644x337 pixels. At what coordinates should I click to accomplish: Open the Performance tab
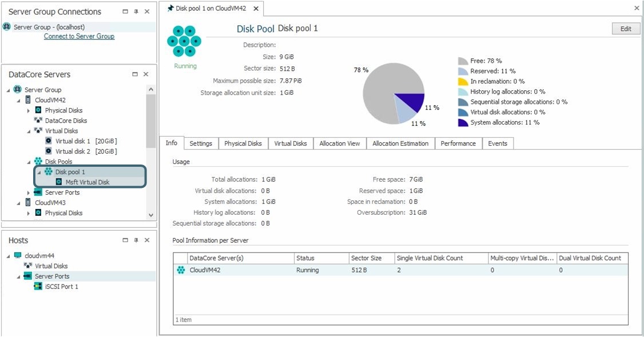(458, 143)
